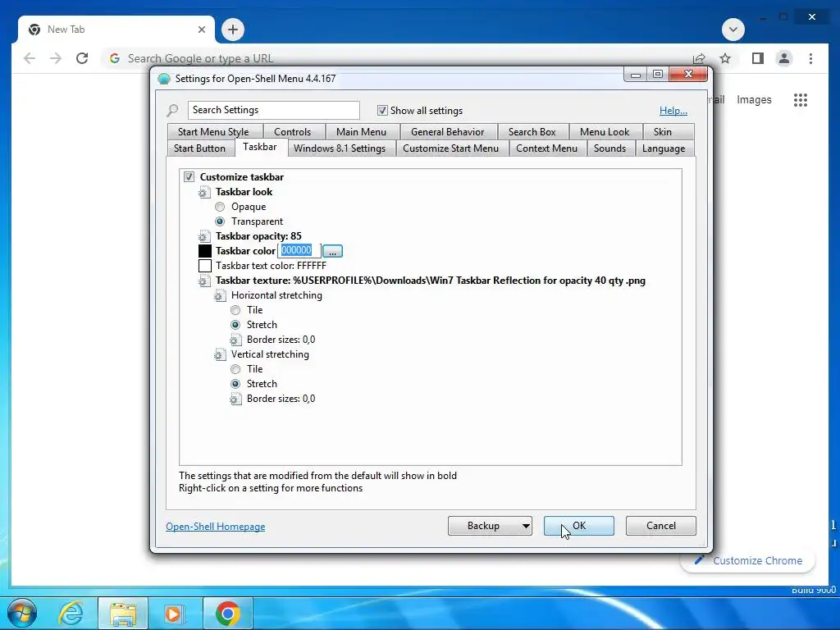Click the gear icon beside Horizontal stretching
The height and width of the screenshot is (630, 840).
219,295
